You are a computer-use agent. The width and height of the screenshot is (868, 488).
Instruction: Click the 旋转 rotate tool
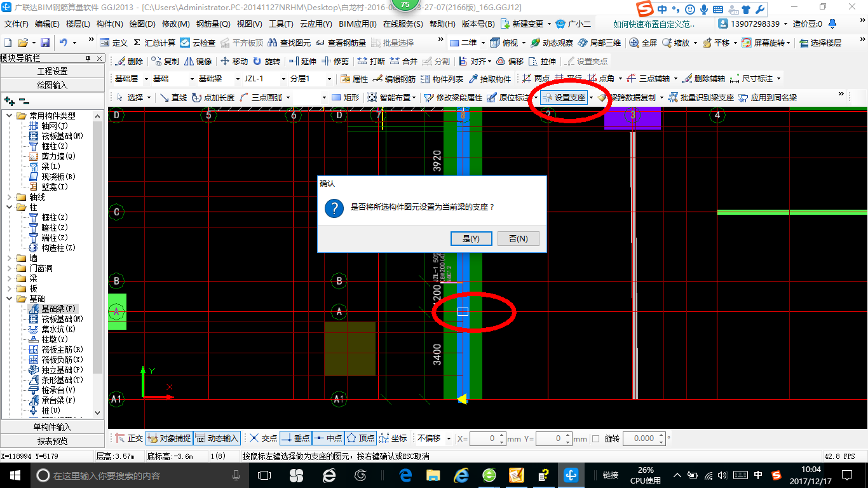coord(266,62)
